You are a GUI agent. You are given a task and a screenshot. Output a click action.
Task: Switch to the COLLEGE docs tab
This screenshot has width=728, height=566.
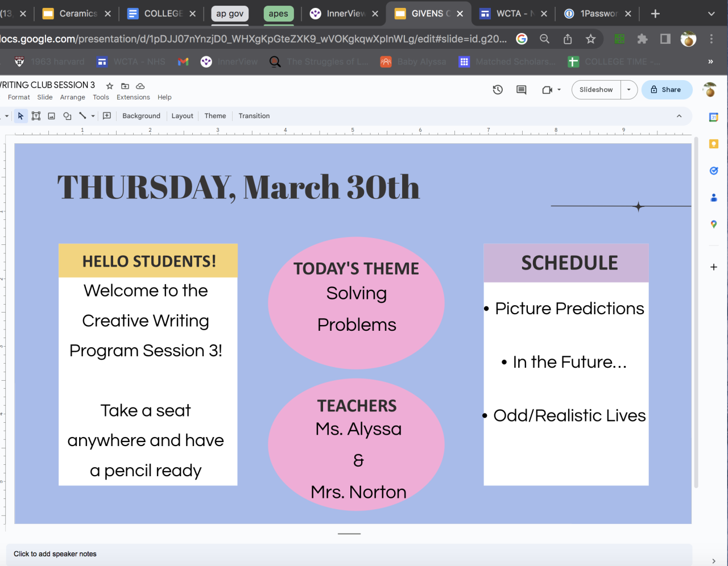click(x=161, y=14)
